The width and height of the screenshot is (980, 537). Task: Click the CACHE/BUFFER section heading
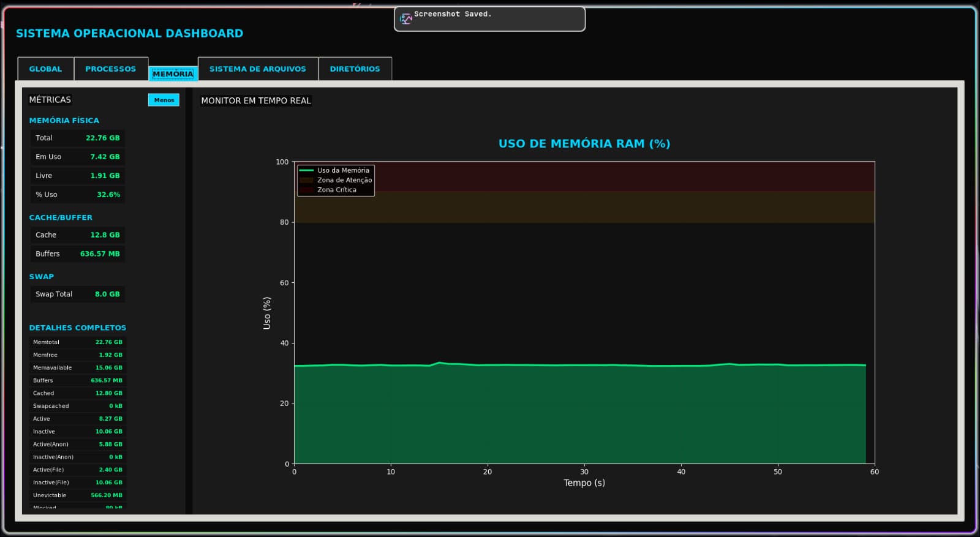[x=61, y=217]
